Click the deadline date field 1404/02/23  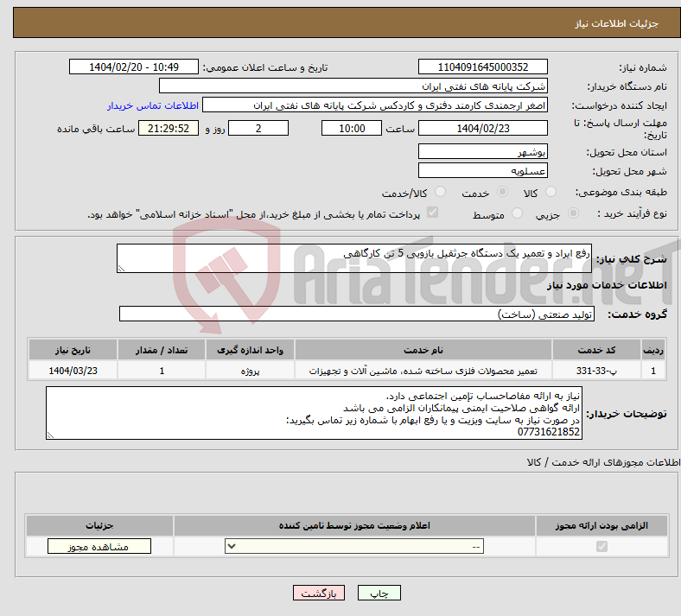[x=482, y=128]
